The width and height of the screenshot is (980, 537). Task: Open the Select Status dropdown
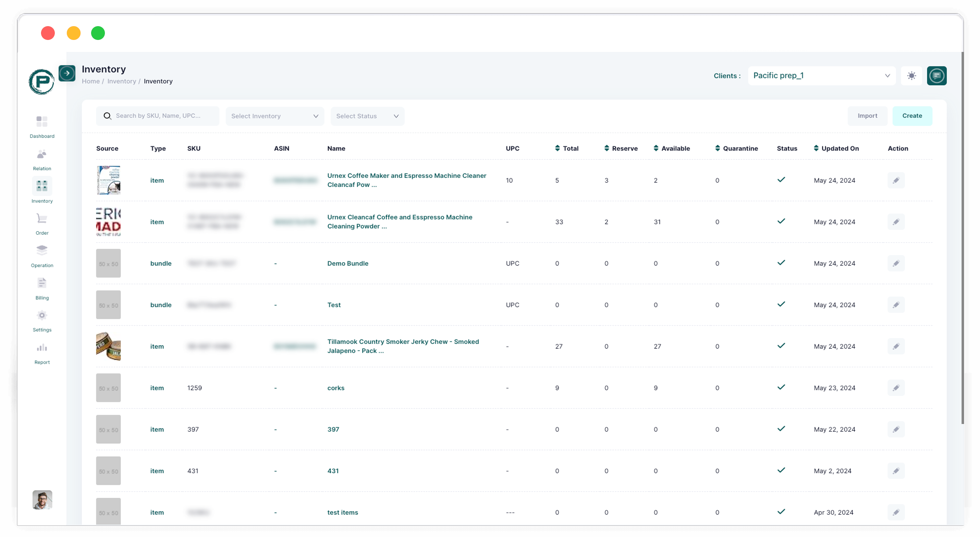(x=367, y=116)
